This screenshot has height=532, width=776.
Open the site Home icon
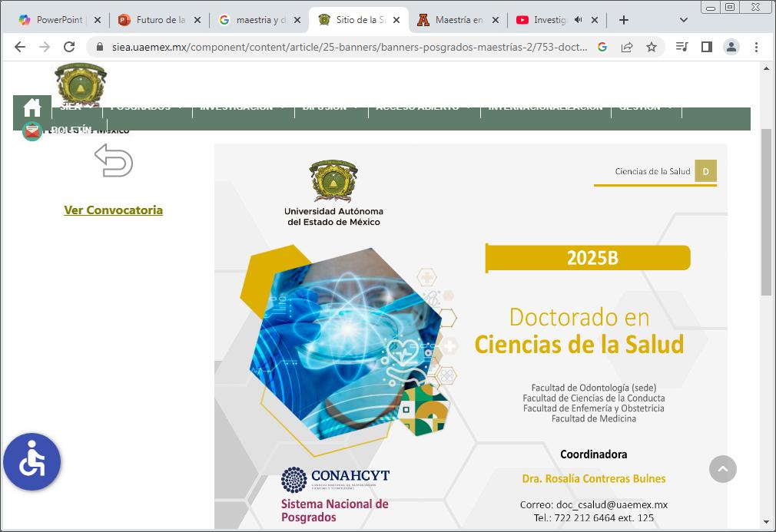click(x=32, y=107)
